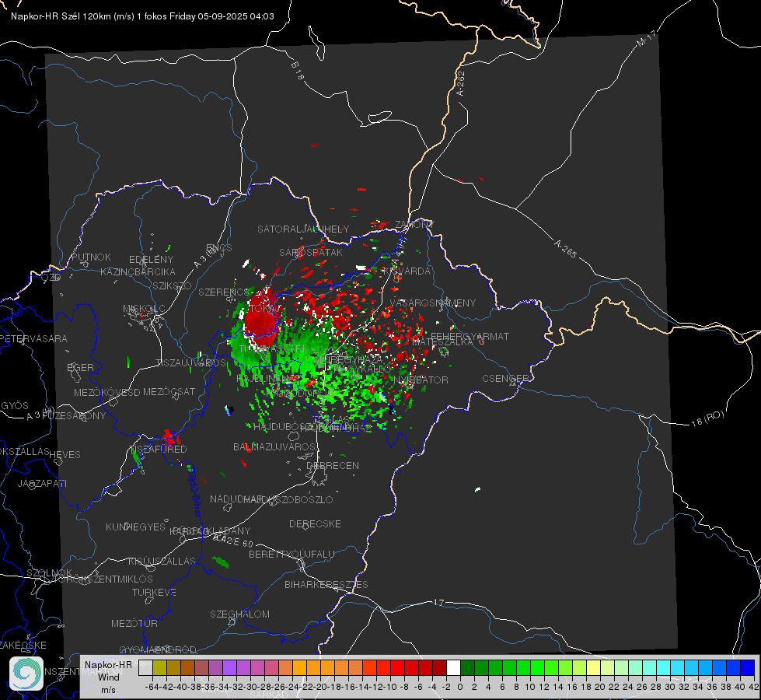Screen dimensions: 761x700
Task: Pick the dark green swatch between 0 and 2
Action: 467,668
